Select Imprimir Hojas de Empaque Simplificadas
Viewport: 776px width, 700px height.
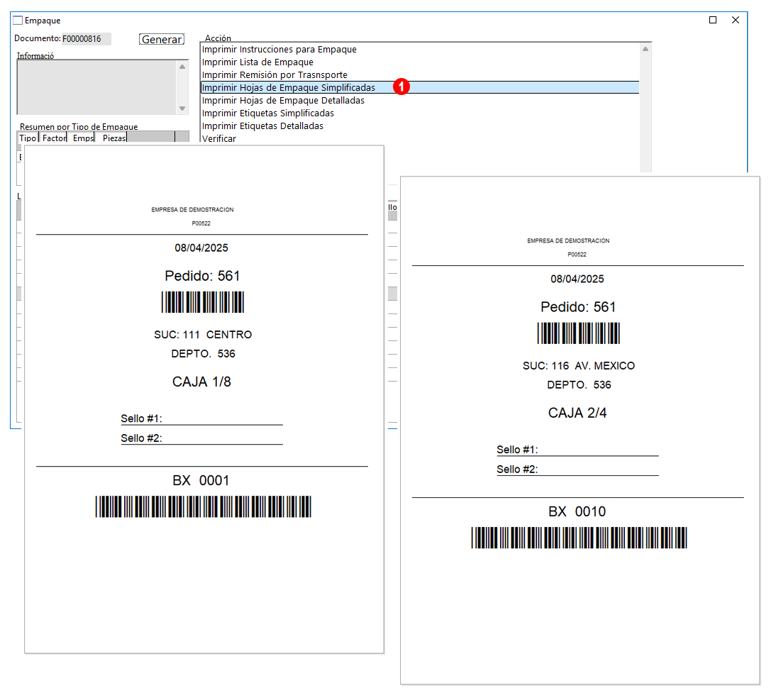[x=420, y=87]
